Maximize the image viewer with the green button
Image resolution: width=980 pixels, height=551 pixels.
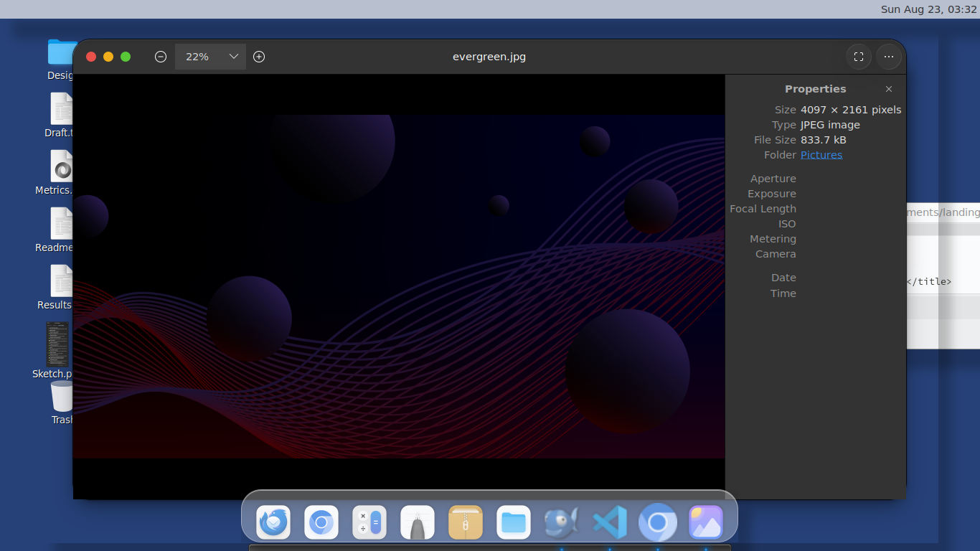(x=126, y=57)
